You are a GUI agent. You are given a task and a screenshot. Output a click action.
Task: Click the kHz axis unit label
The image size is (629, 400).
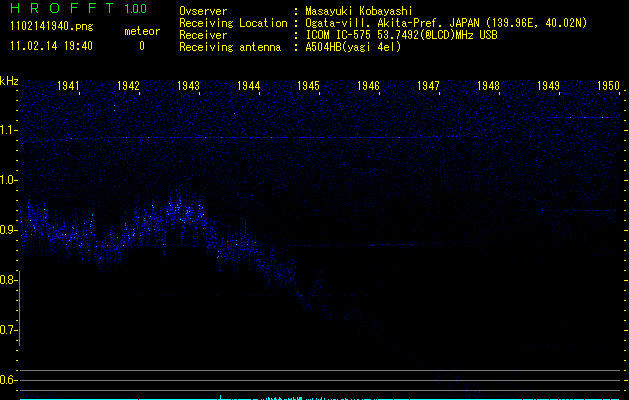9,81
